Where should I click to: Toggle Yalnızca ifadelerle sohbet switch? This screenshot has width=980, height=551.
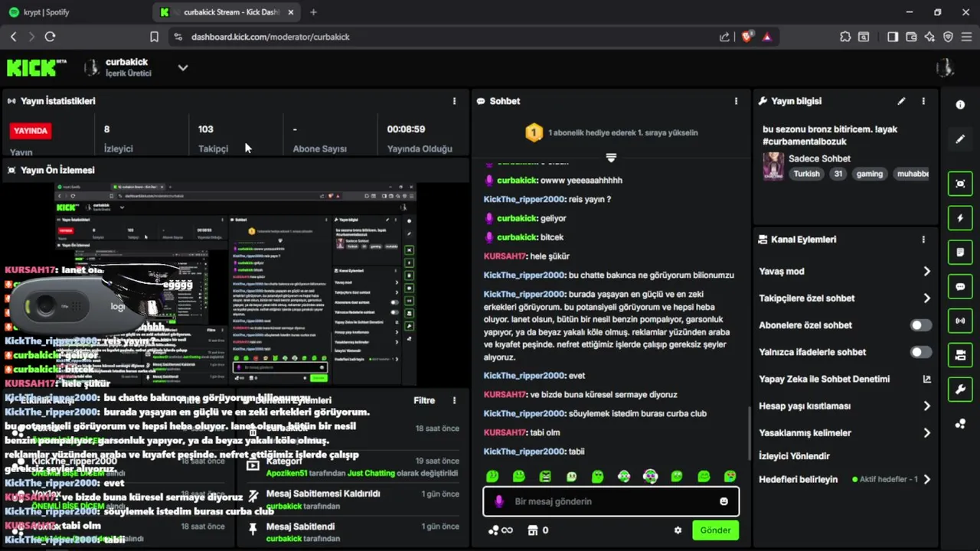(x=920, y=352)
